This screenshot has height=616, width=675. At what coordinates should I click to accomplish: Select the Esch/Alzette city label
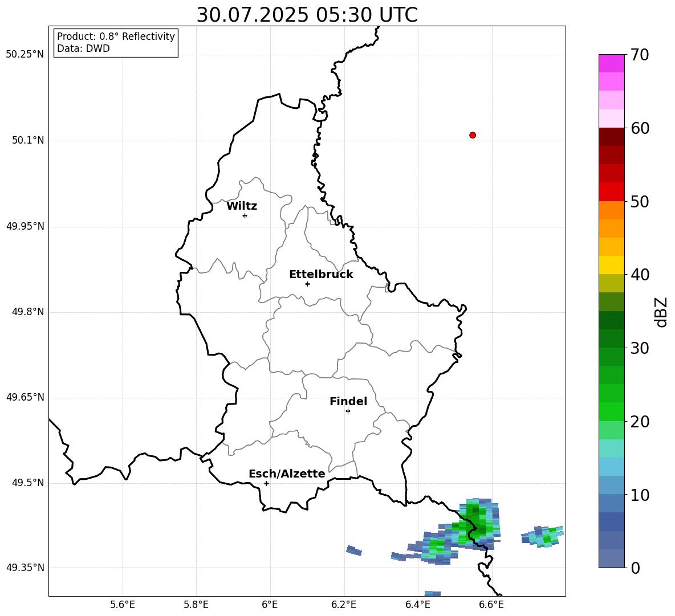(287, 474)
